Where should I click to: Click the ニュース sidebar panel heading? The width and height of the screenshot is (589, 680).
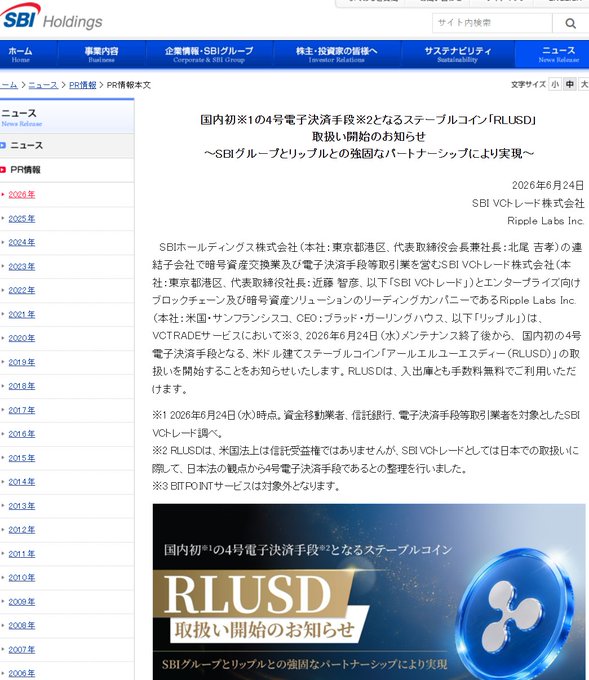(x=67, y=117)
